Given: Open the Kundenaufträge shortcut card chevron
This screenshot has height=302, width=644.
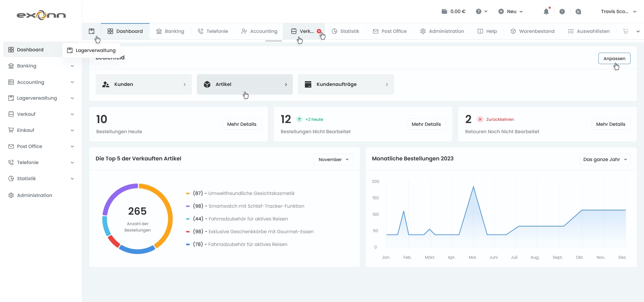Looking at the screenshot, I should (387, 85).
